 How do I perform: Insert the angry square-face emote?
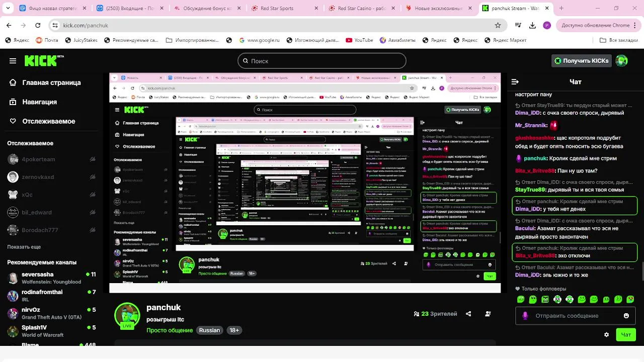(545, 299)
